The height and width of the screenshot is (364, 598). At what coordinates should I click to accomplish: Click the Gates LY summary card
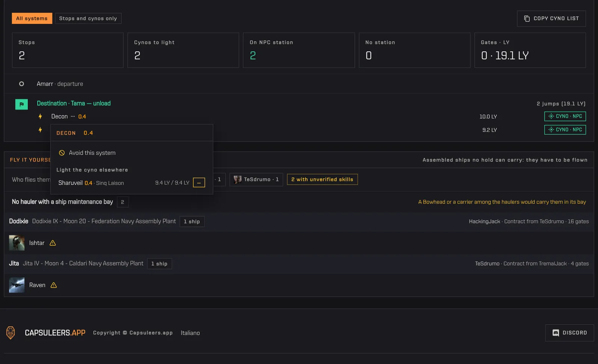530,50
